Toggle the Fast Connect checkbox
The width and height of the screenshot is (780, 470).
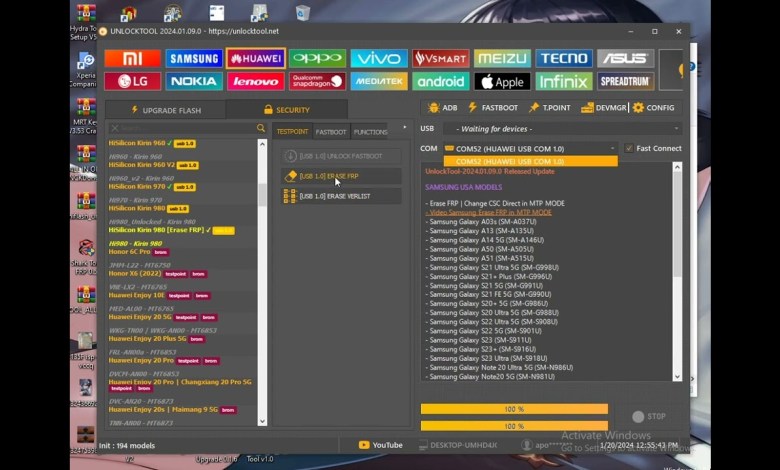629,148
